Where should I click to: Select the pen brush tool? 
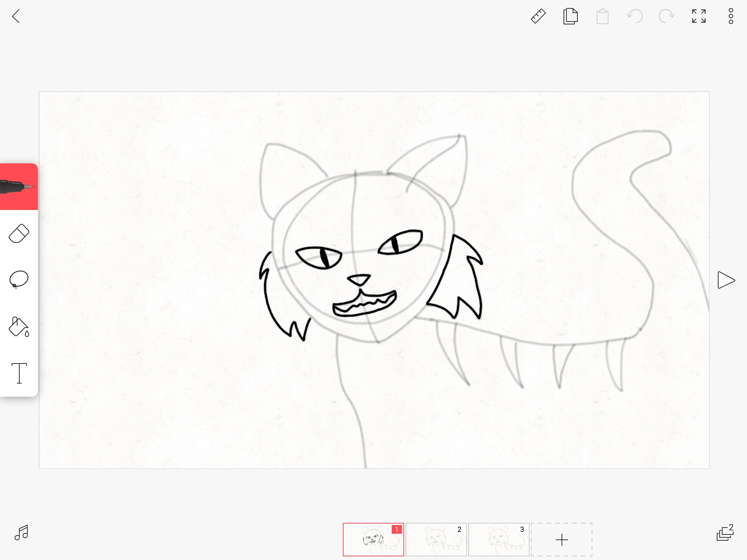pos(18,187)
